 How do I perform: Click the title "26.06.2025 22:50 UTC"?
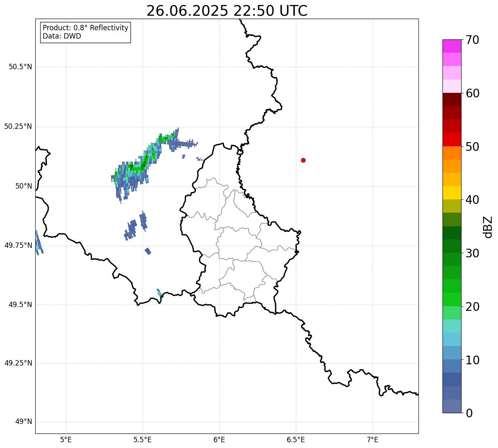tap(227, 11)
